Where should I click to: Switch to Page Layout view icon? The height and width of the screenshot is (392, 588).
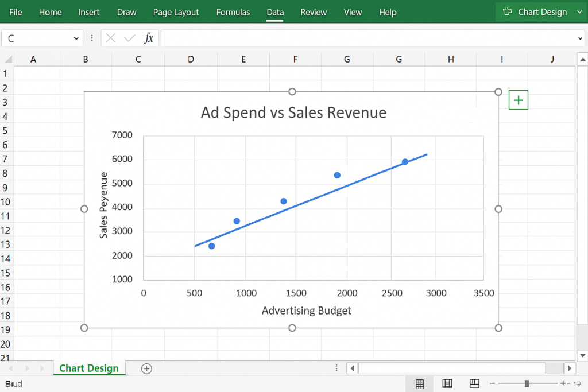447,383
